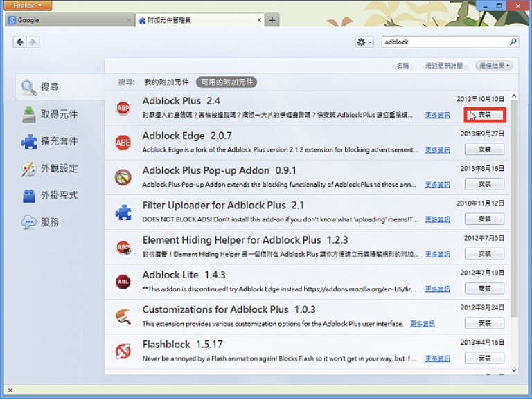This screenshot has height=400, width=532.
Task: Select Flashblock 1.5.17 title text
Action: click(183, 345)
